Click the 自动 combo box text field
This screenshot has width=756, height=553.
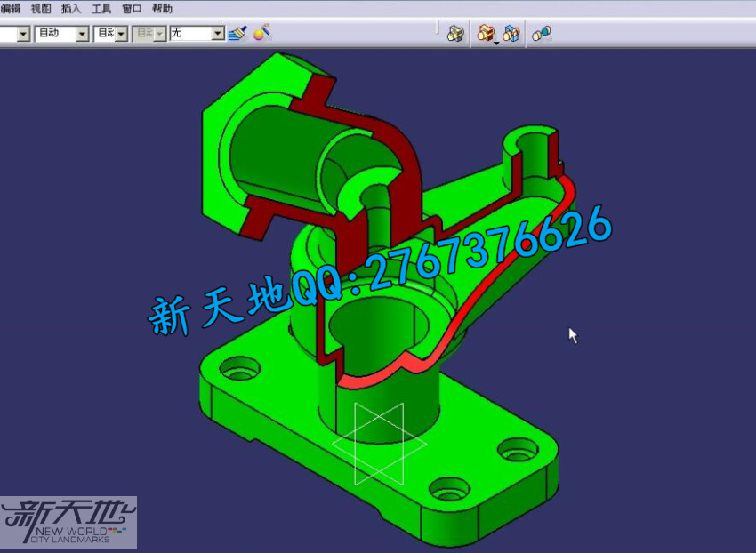coord(56,34)
